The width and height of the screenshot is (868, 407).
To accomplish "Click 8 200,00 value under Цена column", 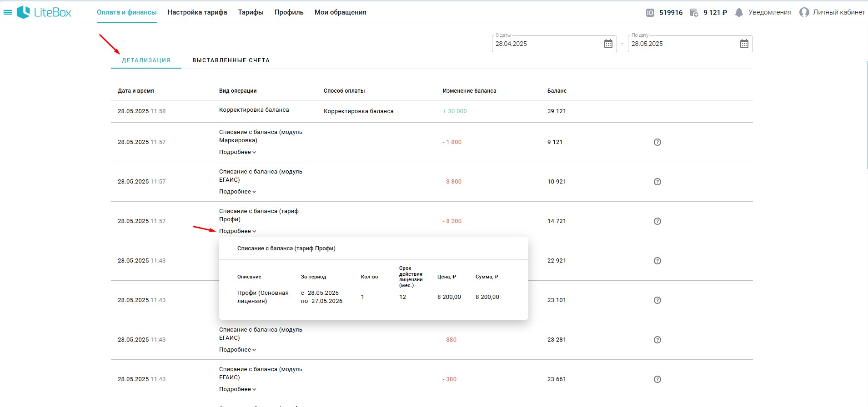I will tap(449, 297).
